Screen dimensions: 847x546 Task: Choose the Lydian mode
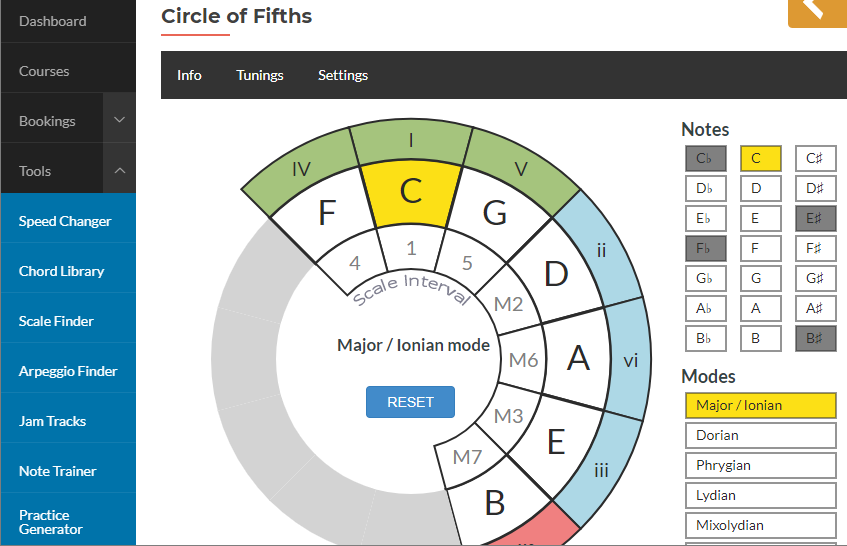760,496
